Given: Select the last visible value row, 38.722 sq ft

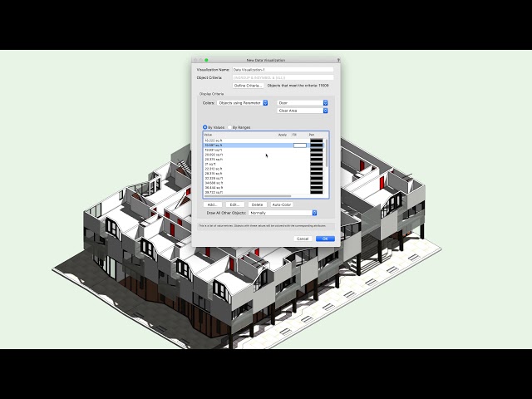Looking at the screenshot, I should tap(264, 192).
